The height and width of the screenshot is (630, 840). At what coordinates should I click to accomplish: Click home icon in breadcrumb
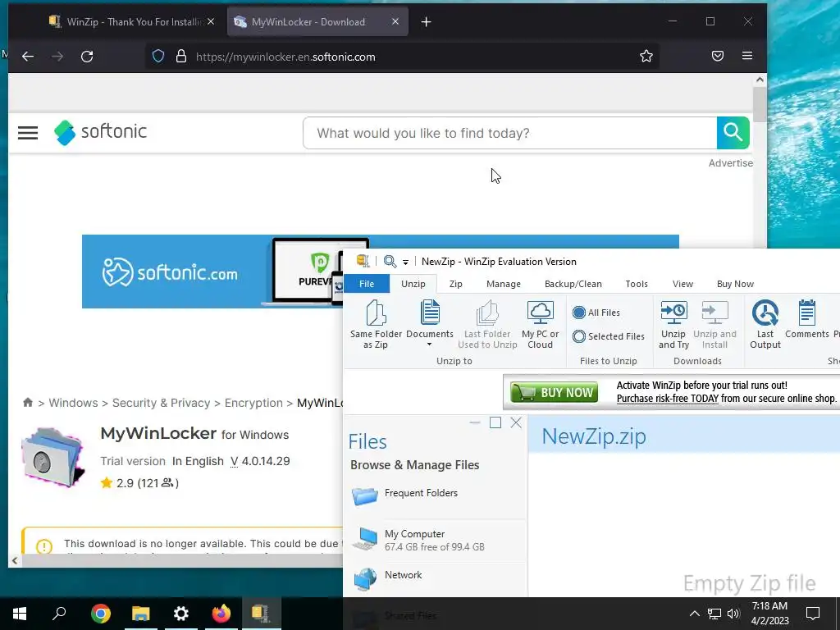[x=28, y=402]
